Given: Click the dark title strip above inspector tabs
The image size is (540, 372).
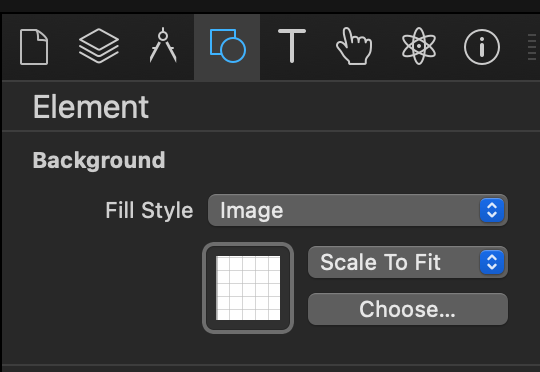Looking at the screenshot, I should 270,6.
